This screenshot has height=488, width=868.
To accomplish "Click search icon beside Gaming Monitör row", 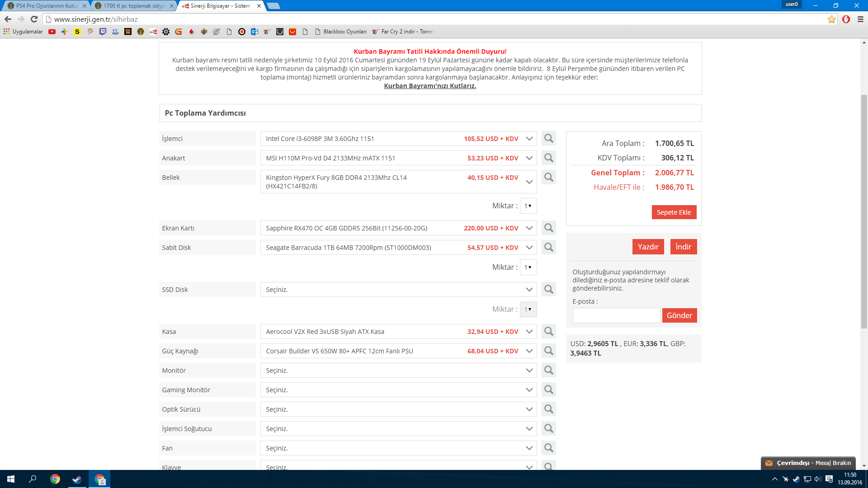I will tap(548, 389).
